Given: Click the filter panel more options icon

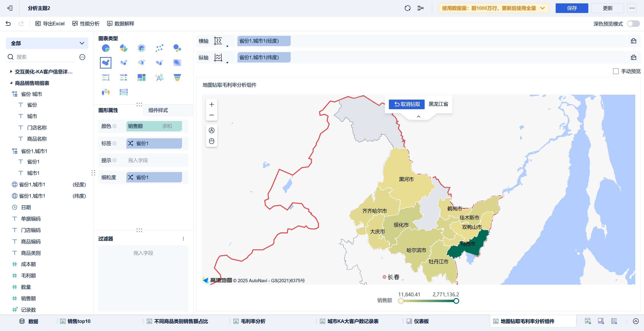Looking at the screenshot, I should [183, 239].
